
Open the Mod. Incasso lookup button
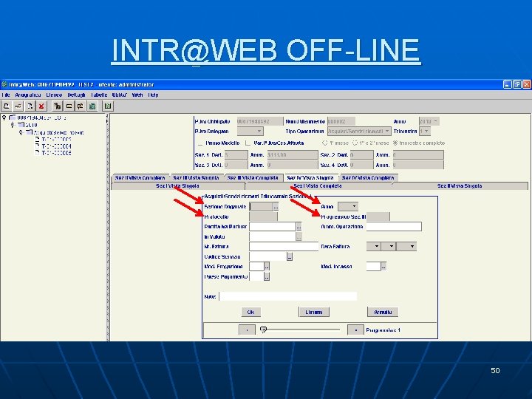coord(383,267)
